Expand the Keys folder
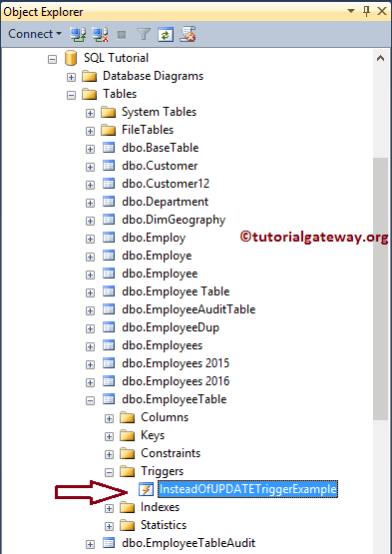The image size is (392, 554). pyautogui.click(x=110, y=436)
